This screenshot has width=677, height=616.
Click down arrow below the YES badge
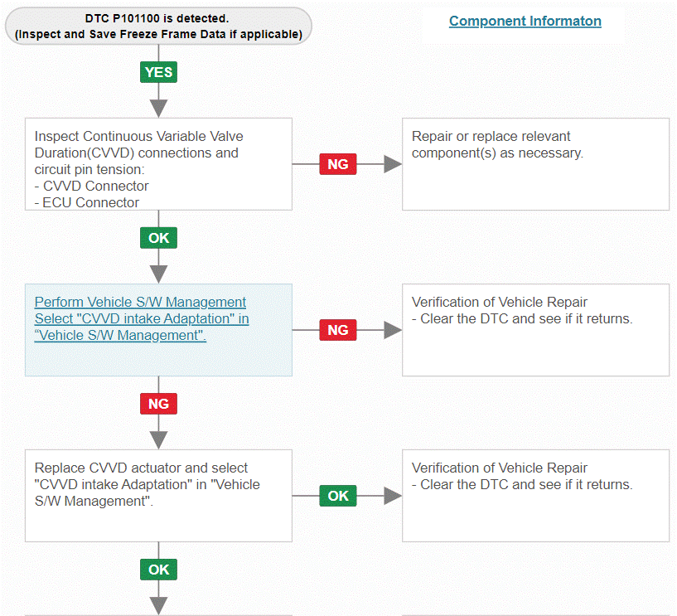click(x=158, y=109)
